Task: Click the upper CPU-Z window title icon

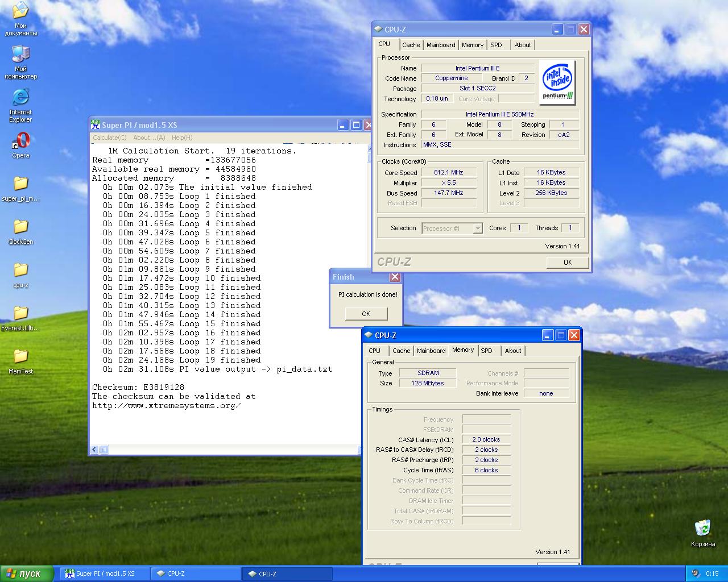Action: tap(378, 29)
